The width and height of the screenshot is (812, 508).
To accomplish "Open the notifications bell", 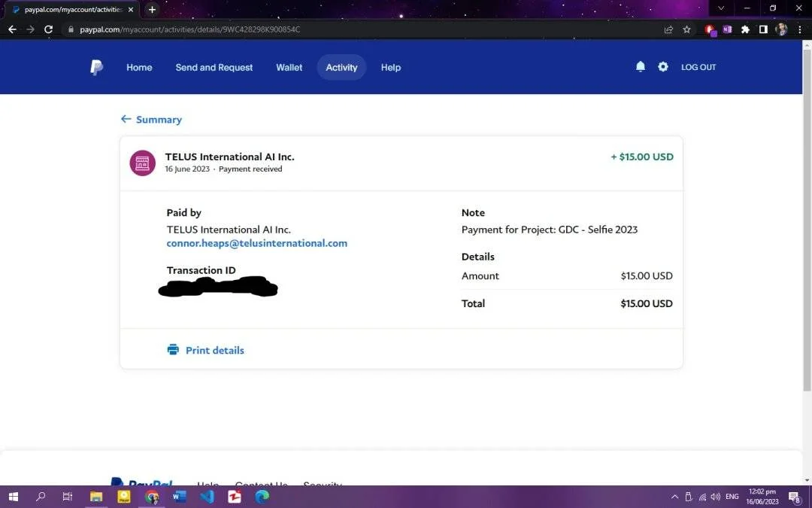I will (x=641, y=66).
